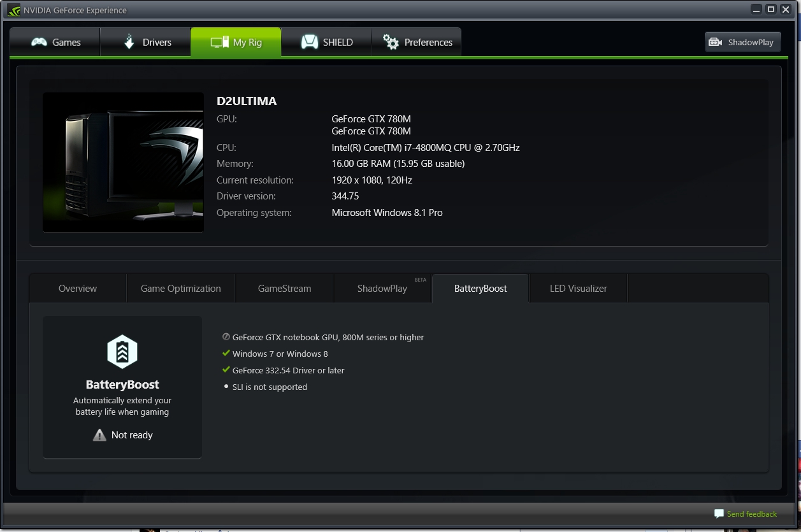
Task: Click the download arrow icon on the Drivers tab
Action: click(129, 42)
